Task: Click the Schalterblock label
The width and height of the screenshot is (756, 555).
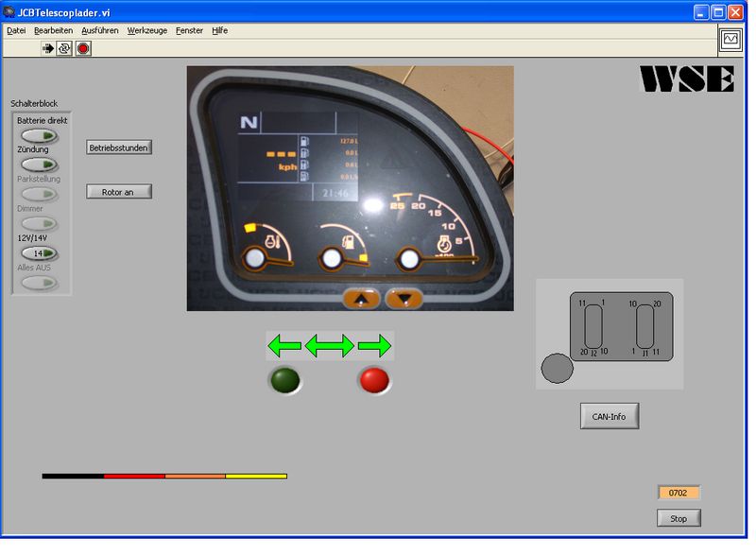Action: tap(34, 103)
